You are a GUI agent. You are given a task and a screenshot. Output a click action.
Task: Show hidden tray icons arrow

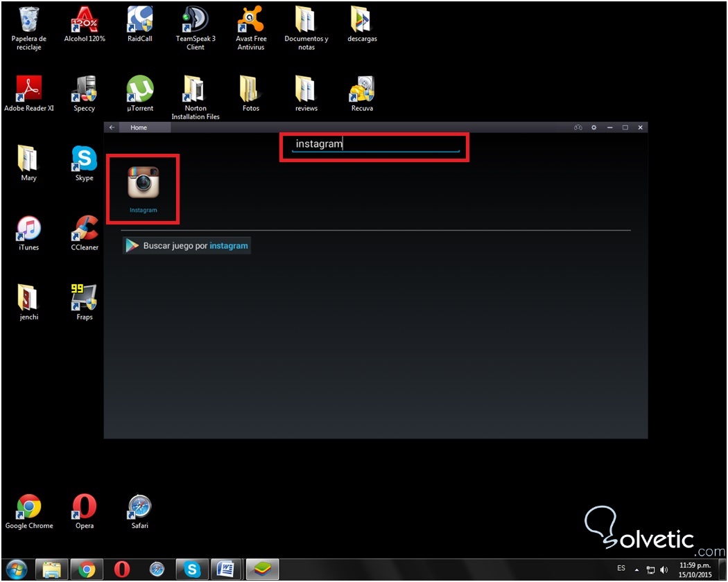point(637,570)
